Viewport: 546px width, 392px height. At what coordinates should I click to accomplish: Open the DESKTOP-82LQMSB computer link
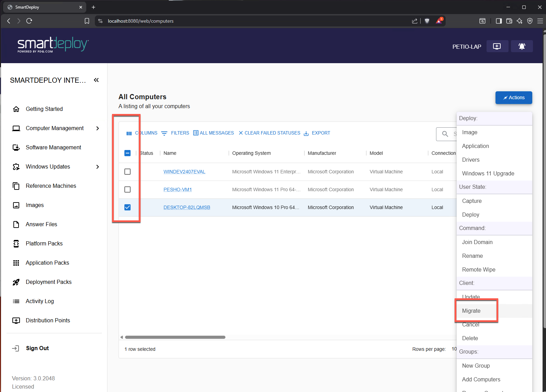pyautogui.click(x=187, y=207)
